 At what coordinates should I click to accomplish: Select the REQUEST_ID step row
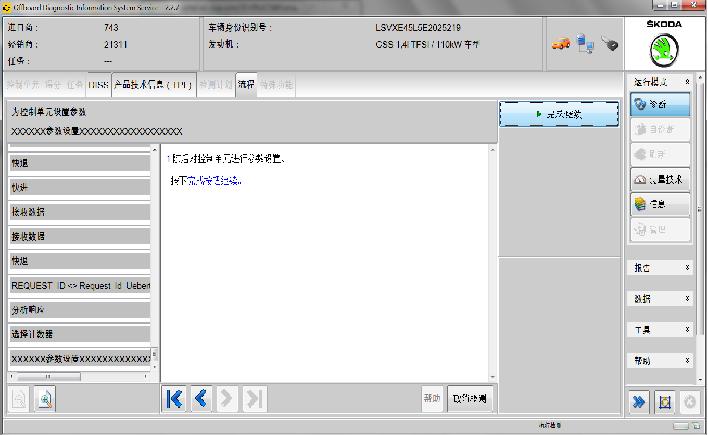(79, 286)
